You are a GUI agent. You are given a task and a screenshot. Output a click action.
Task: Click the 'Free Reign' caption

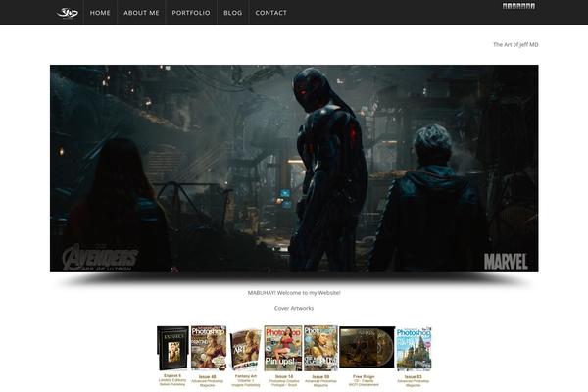[364, 376]
